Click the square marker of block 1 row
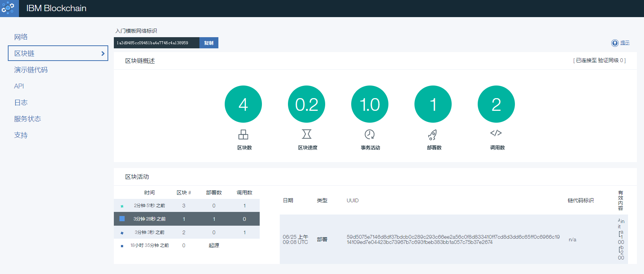Image resolution: width=644 pixels, height=274 pixels. click(122, 219)
